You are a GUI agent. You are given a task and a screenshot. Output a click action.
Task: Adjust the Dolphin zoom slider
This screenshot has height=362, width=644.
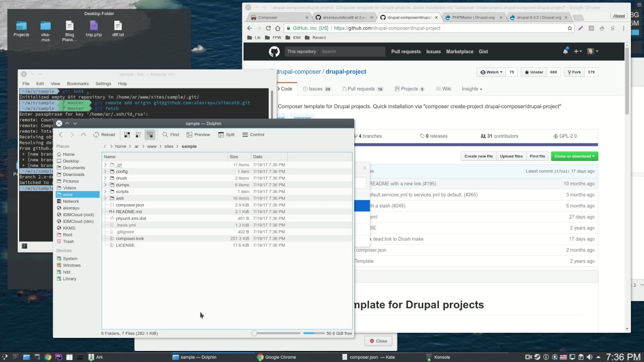click(x=276, y=333)
